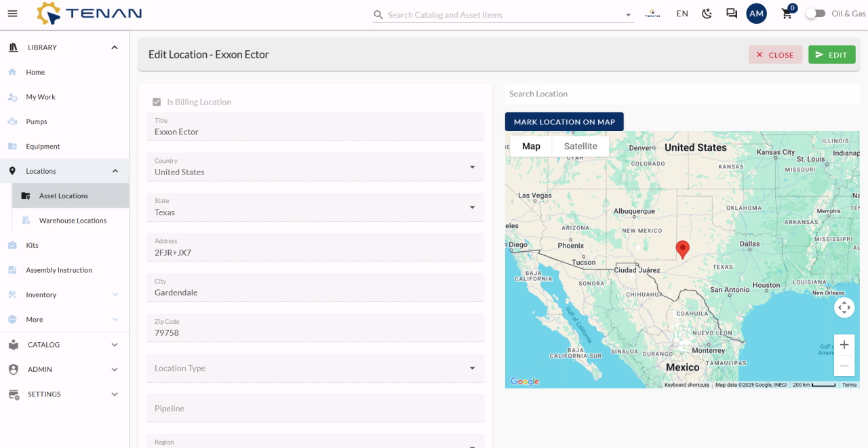868x448 pixels.
Task: Open map camera pan controls
Action: click(844, 307)
